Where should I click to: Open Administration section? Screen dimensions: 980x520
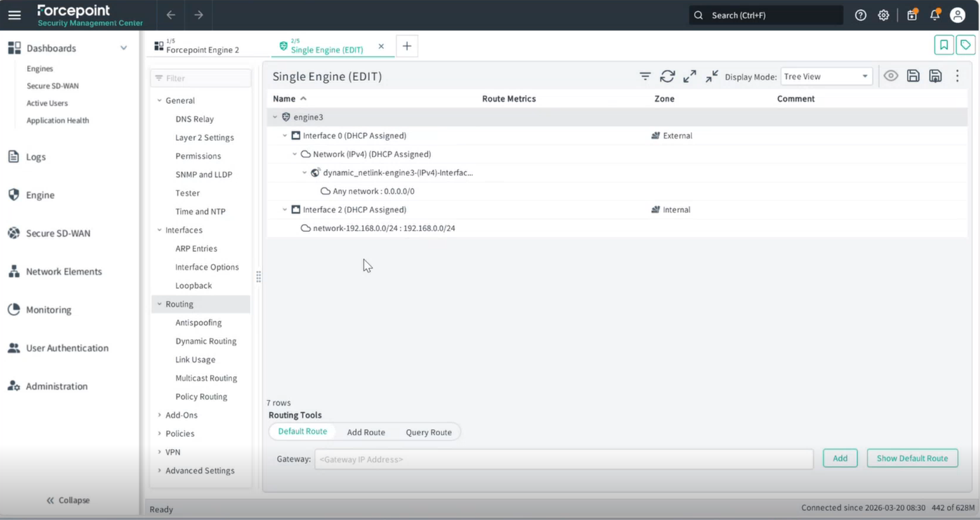click(x=57, y=387)
